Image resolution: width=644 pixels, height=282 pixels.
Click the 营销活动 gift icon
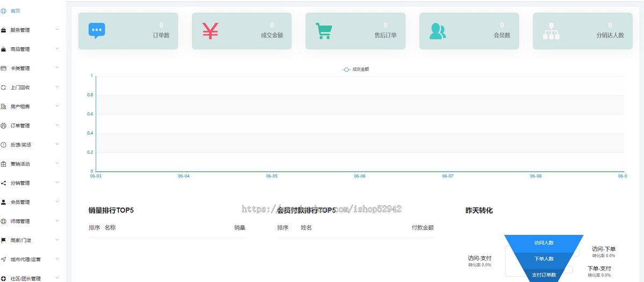pyautogui.click(x=4, y=164)
